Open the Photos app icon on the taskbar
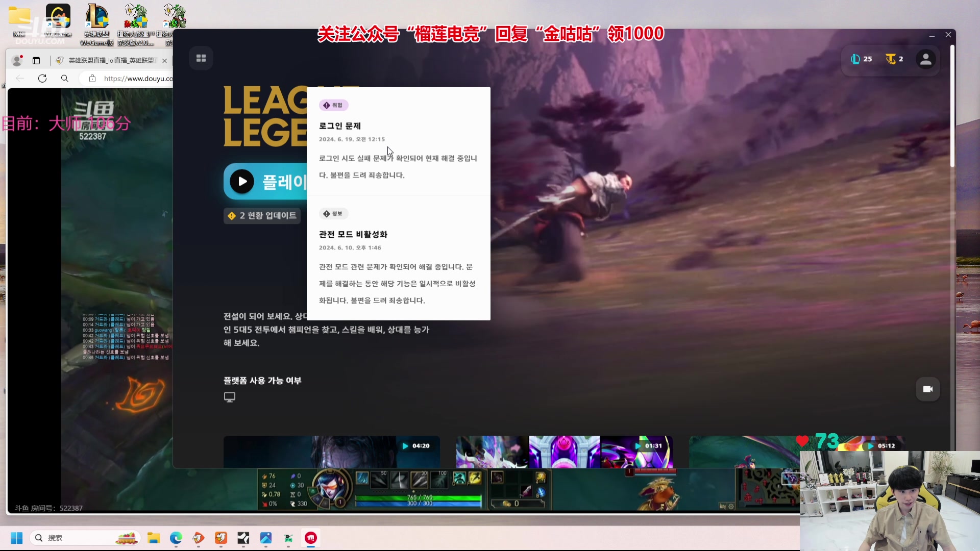The image size is (980, 551). pyautogui.click(x=266, y=538)
